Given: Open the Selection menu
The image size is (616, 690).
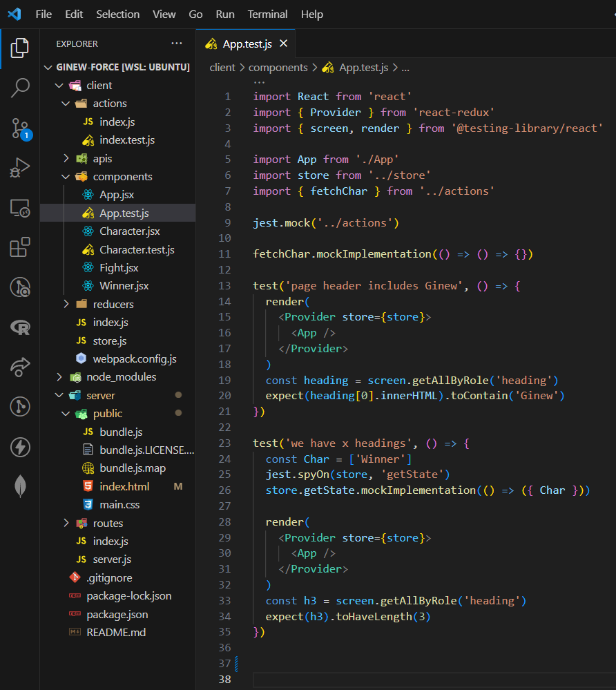Looking at the screenshot, I should click(118, 14).
